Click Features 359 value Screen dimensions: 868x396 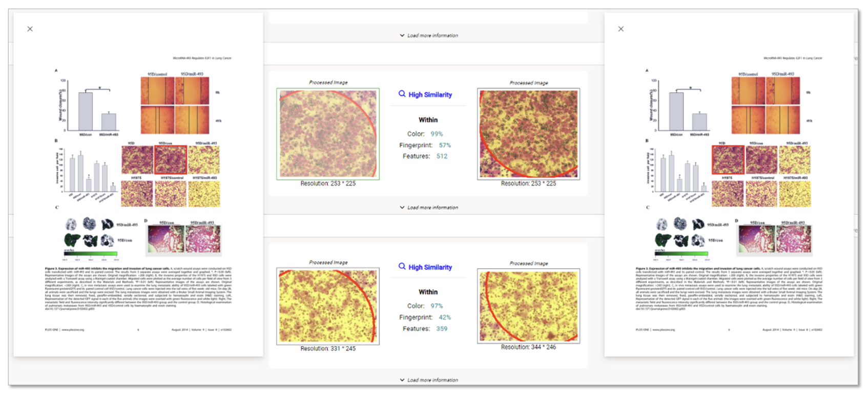[442, 329]
